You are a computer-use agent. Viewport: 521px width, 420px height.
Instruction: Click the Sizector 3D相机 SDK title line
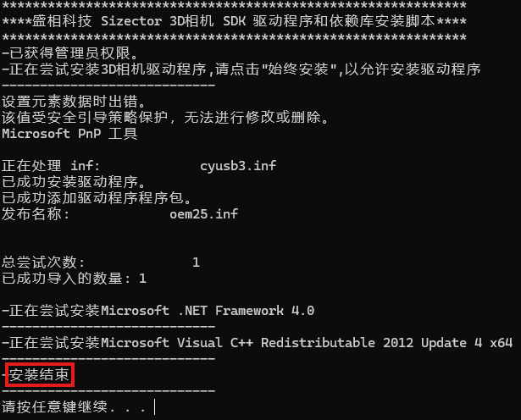point(235,21)
